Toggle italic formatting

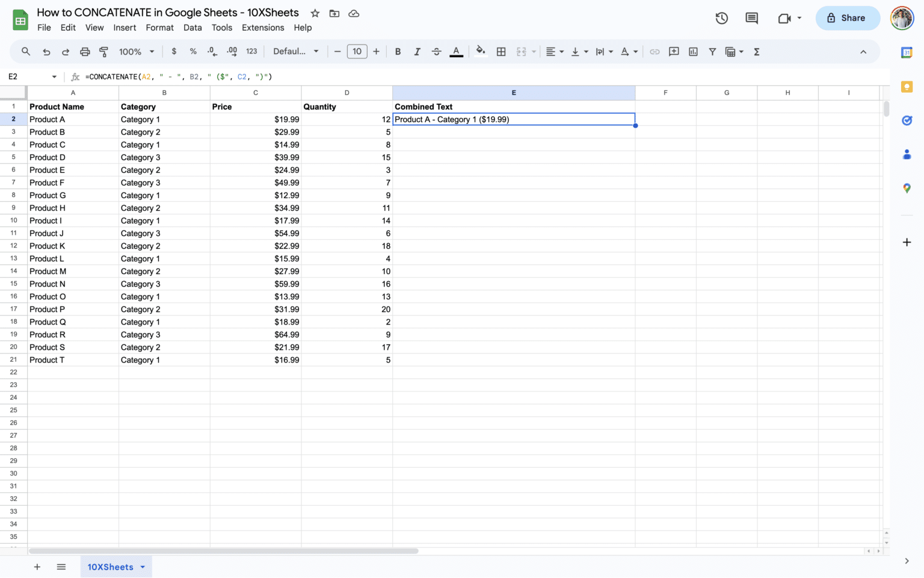tap(417, 51)
